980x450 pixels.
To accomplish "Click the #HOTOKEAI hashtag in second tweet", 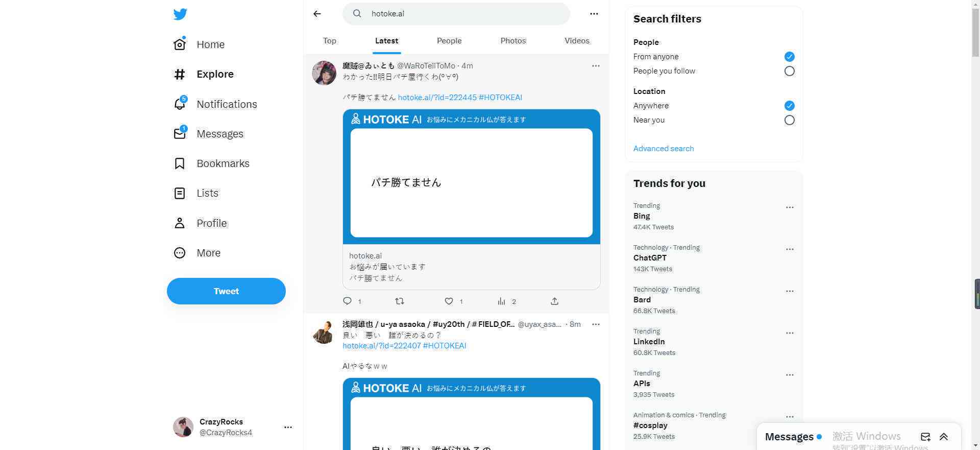I will [x=445, y=346].
